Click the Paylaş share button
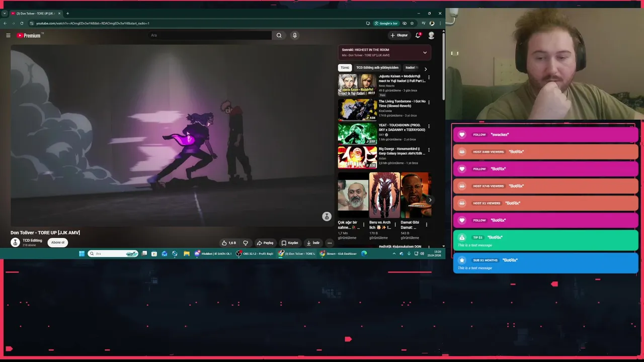644x362 pixels. [265, 243]
